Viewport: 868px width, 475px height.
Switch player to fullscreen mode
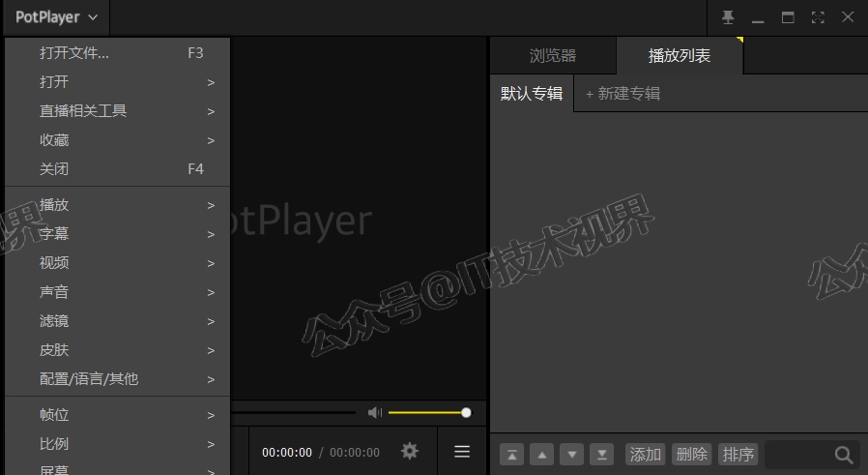[818, 17]
